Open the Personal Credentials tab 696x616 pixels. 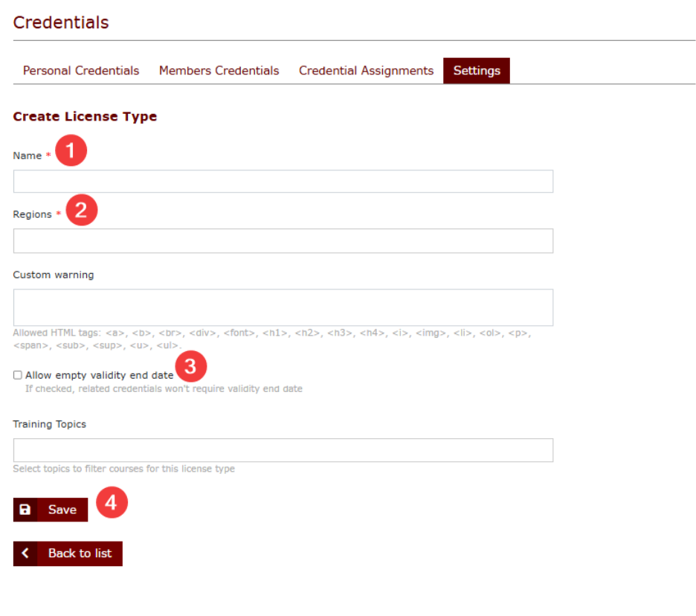click(x=81, y=71)
